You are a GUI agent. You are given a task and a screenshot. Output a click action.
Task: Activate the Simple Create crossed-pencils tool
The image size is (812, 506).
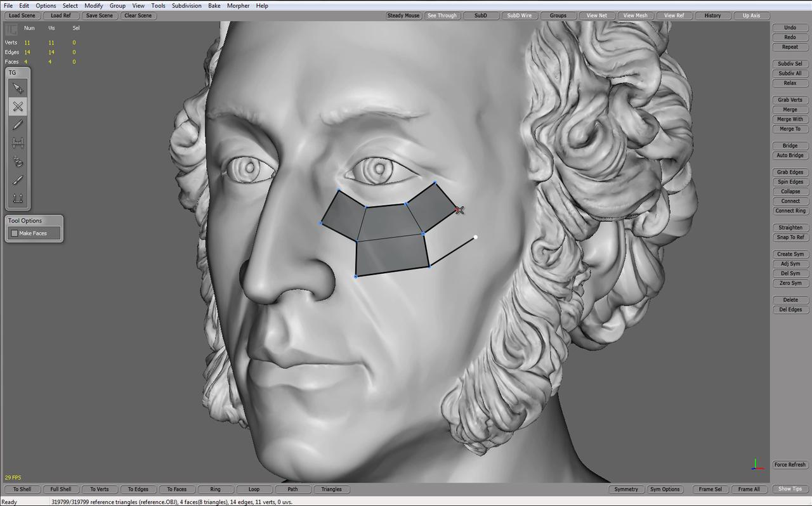point(18,107)
